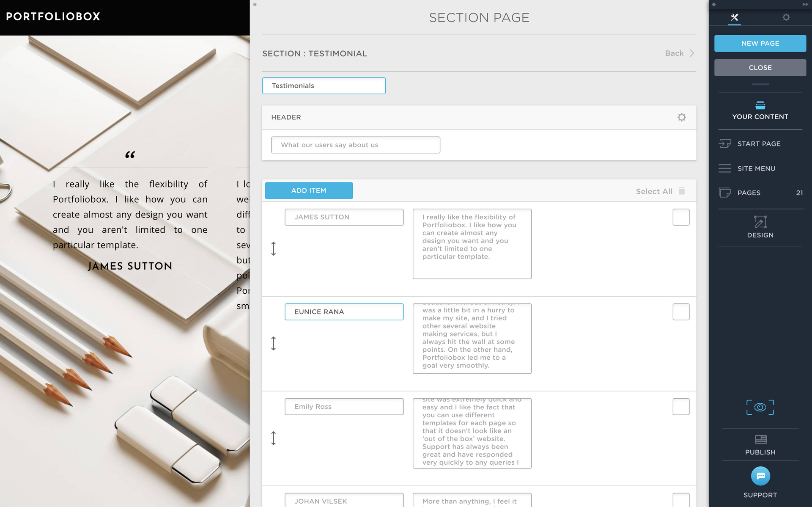812x507 pixels.
Task: Select the tools tab icon in sidebar
Action: click(x=734, y=17)
